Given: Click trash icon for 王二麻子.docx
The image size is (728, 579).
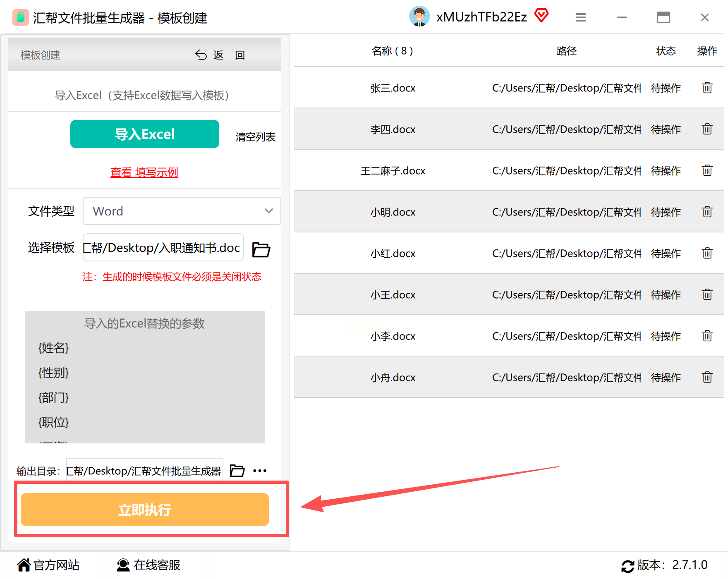Looking at the screenshot, I should (x=707, y=170).
